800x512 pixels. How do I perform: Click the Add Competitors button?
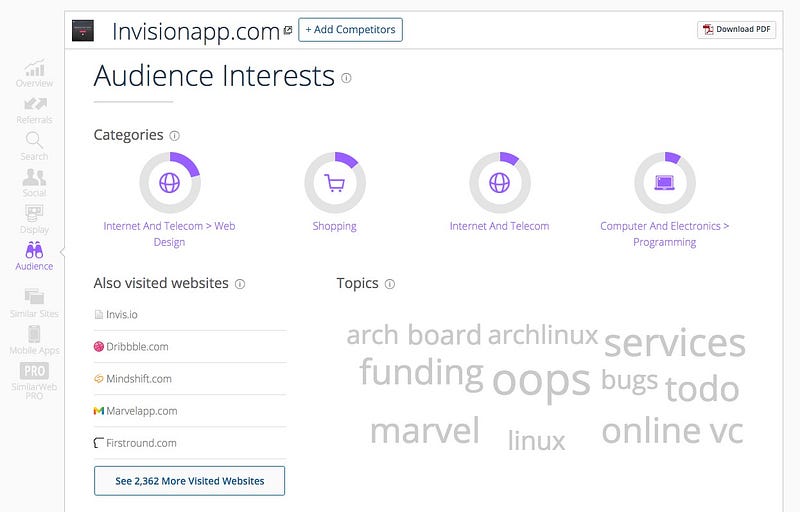351,30
